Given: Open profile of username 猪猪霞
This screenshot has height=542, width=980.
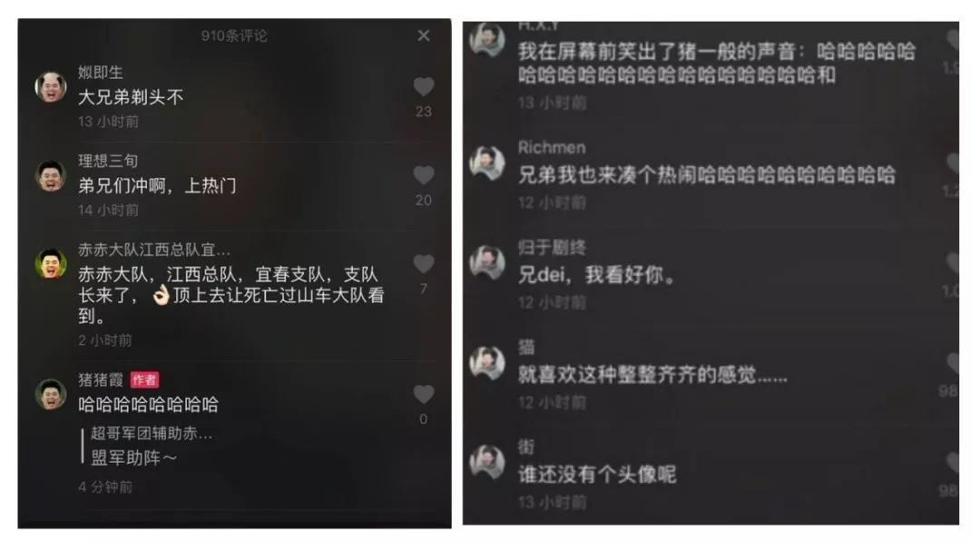Looking at the screenshot, I should [101, 379].
